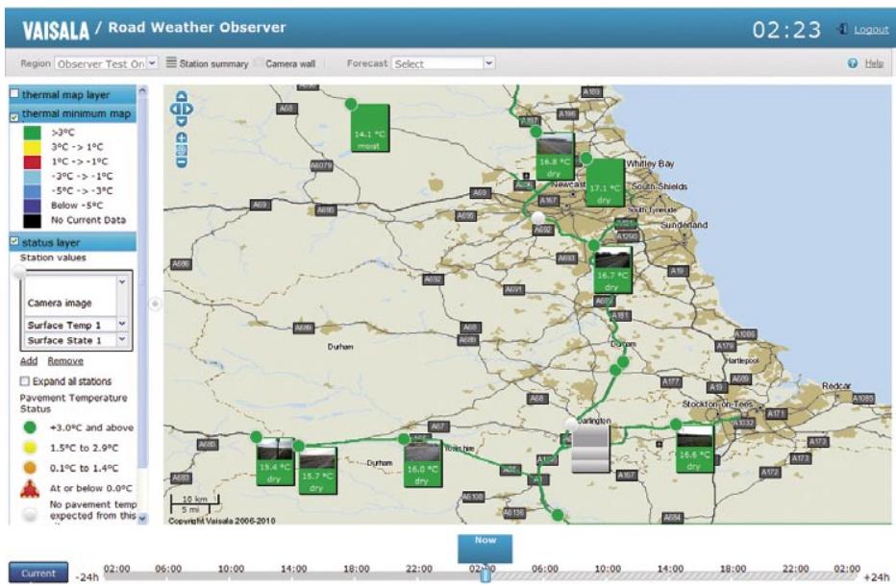Enable the thermal map layer checkbox
The height and width of the screenshot is (588, 896).
14,95
